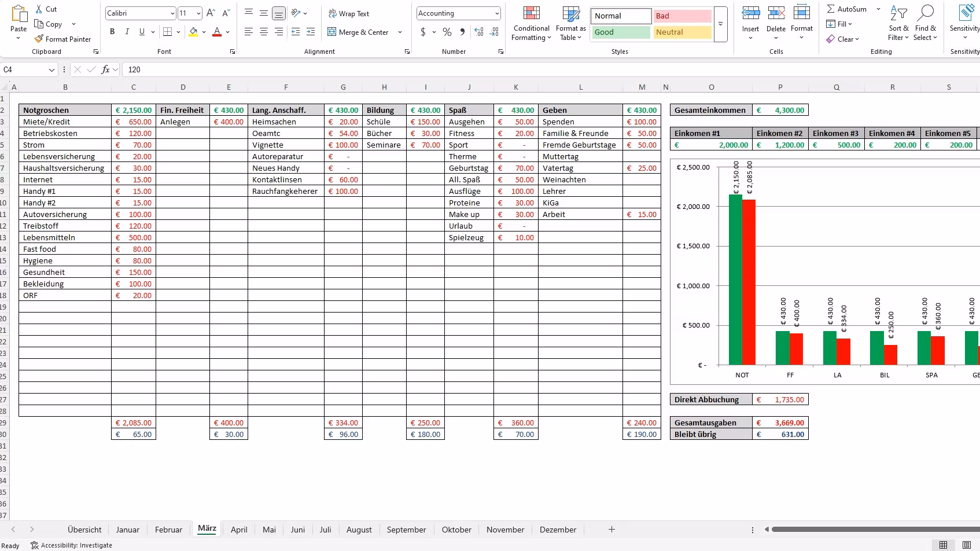Toggle Italic formatting
980x551 pixels.
[127, 32]
